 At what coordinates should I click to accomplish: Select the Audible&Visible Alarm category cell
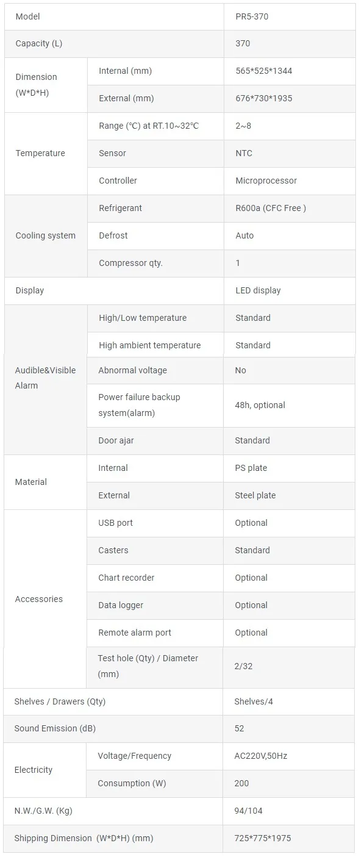[46, 378]
